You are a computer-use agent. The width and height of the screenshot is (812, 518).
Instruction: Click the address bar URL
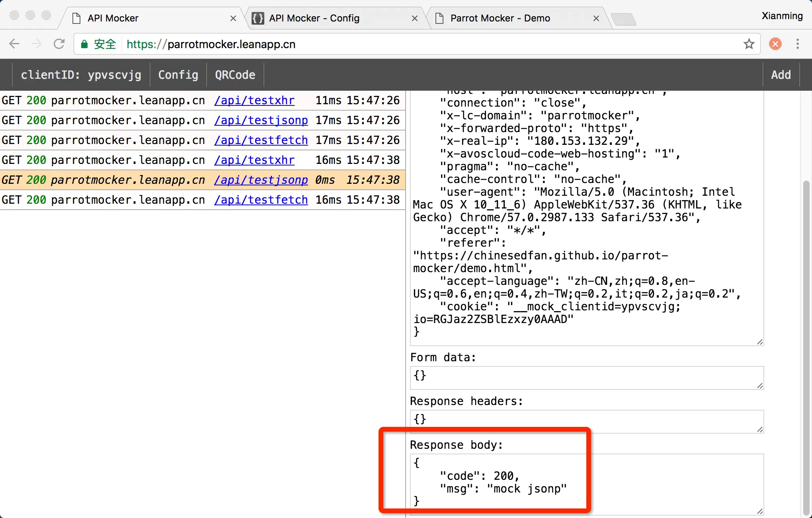coord(211,44)
